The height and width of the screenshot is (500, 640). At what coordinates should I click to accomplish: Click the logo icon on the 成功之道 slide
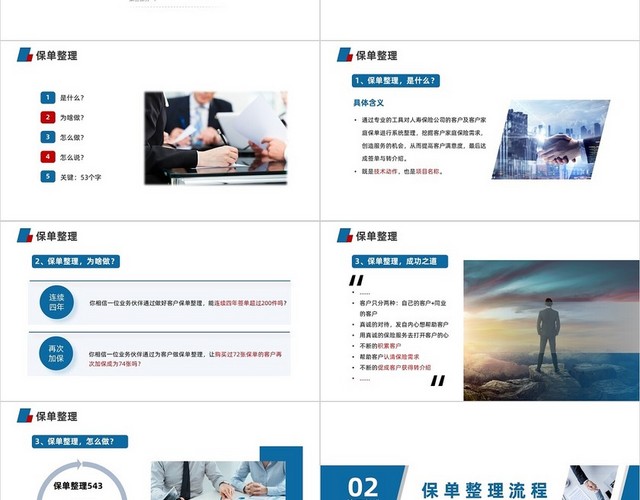(x=345, y=235)
